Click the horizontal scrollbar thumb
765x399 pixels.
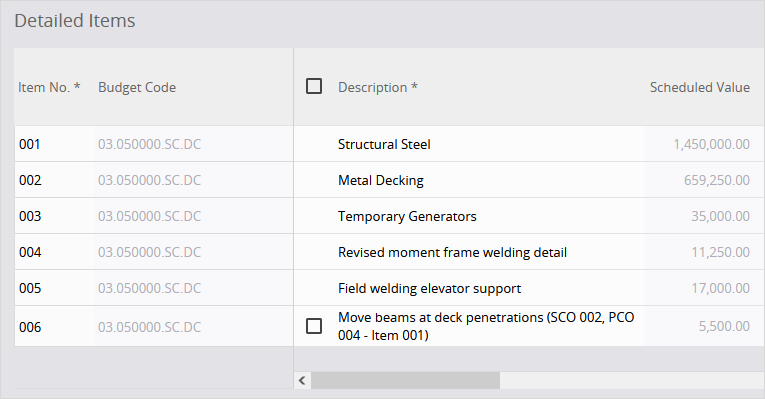405,380
